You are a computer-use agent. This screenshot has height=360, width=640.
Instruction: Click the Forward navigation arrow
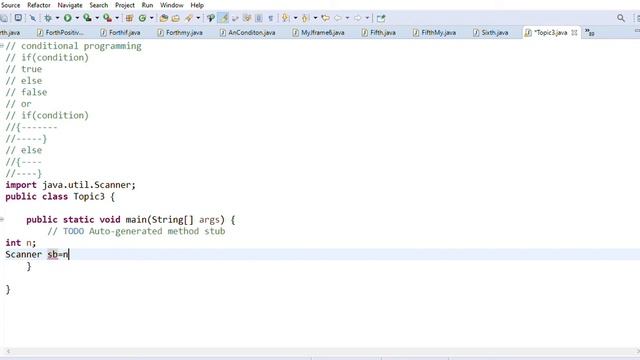[x=358, y=18]
